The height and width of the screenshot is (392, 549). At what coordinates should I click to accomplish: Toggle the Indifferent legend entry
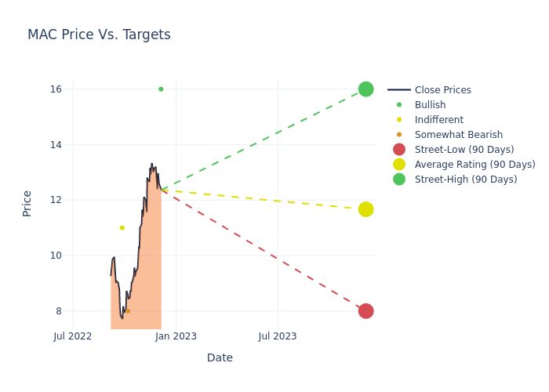pyautogui.click(x=438, y=120)
